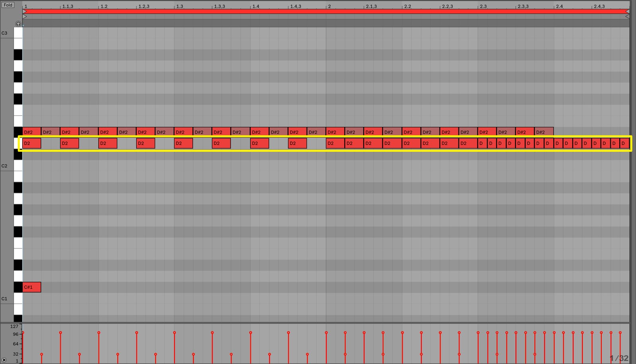636x364 pixels.
Task: Click ruler position 2.2
Action: pos(407,6)
